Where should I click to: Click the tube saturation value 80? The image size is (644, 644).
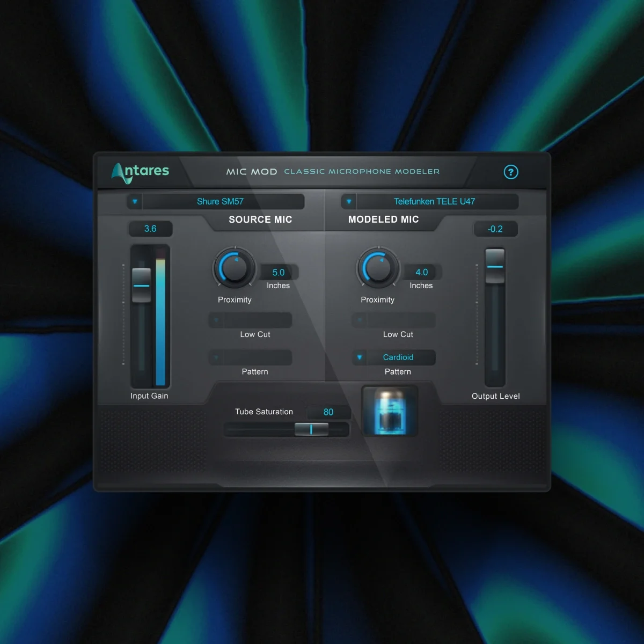(328, 412)
